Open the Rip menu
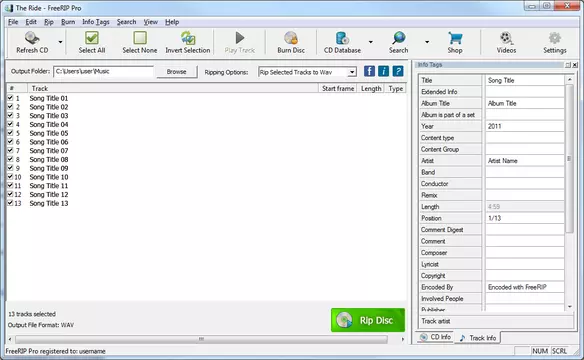The height and width of the screenshot is (360, 584). pos(49,22)
